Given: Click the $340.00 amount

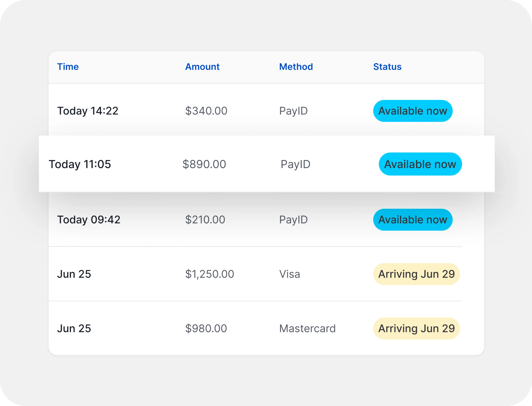Looking at the screenshot, I should [x=206, y=111].
